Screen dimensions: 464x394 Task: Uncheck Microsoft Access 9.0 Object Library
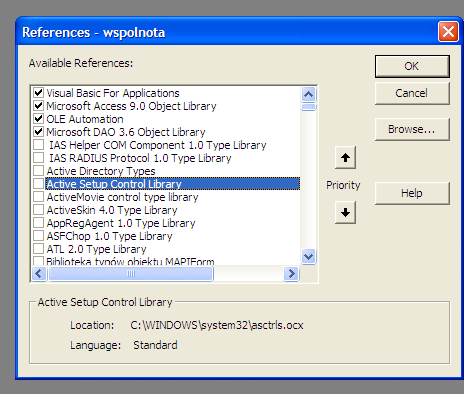[38, 105]
